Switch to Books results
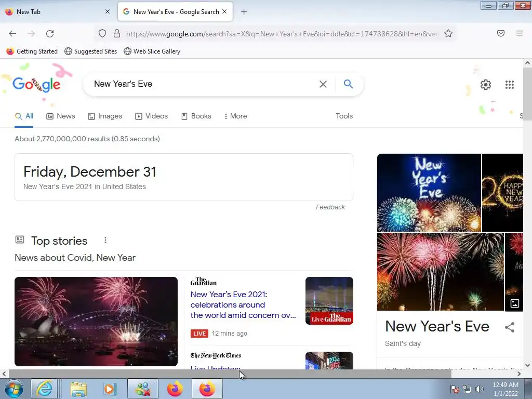This screenshot has height=399, width=532. pyautogui.click(x=196, y=116)
